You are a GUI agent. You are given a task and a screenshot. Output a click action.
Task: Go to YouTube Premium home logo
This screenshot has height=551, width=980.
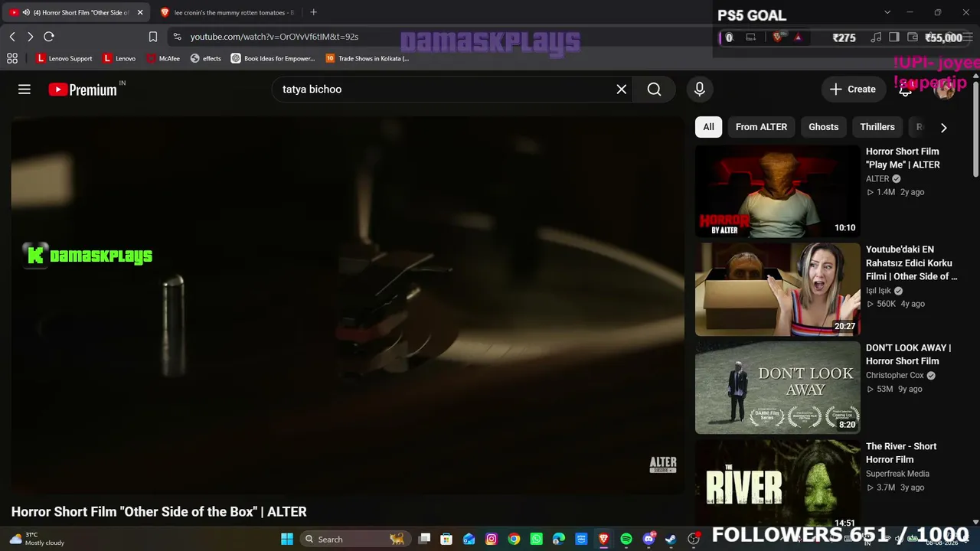click(83, 90)
